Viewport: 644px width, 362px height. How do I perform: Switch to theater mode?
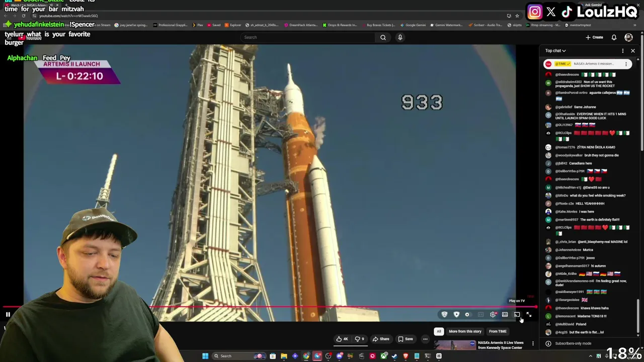click(x=505, y=315)
